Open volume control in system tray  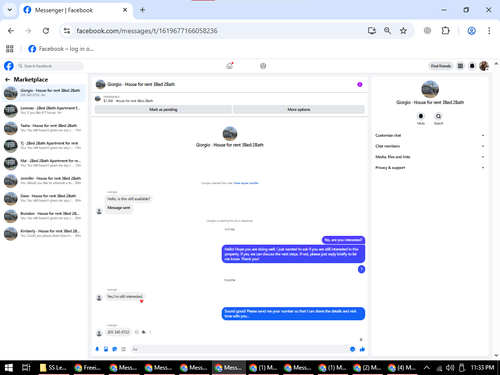click(x=450, y=368)
